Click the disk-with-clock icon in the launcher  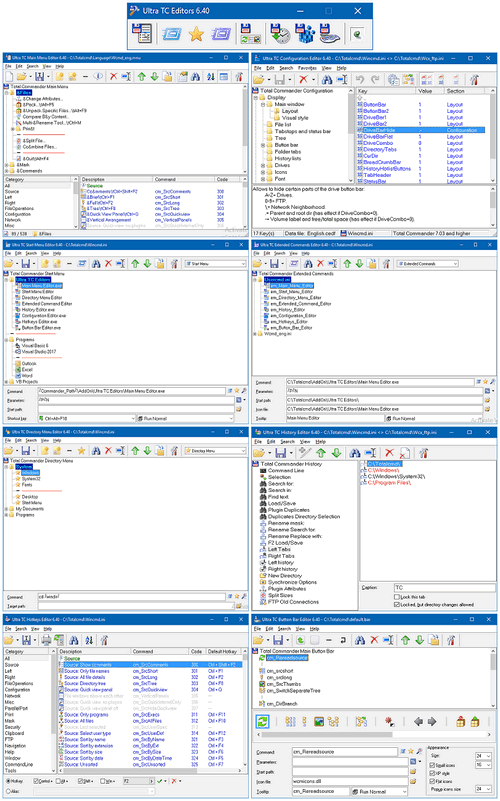pos(280,34)
